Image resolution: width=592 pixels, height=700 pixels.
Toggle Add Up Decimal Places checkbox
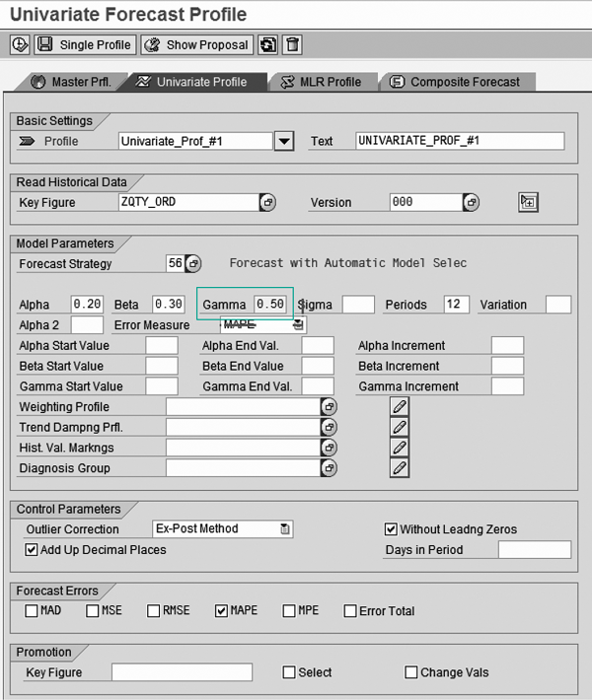(32, 549)
